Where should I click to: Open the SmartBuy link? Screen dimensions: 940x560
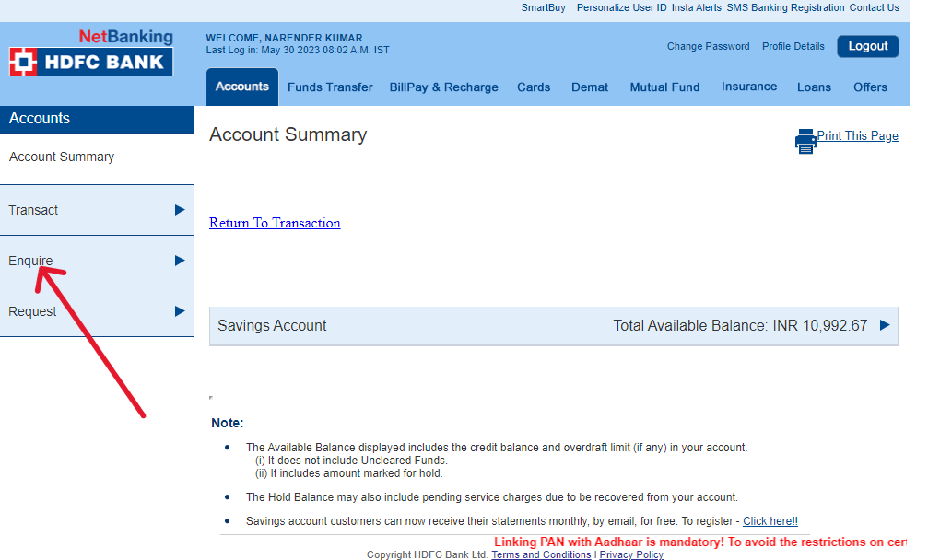pos(543,7)
